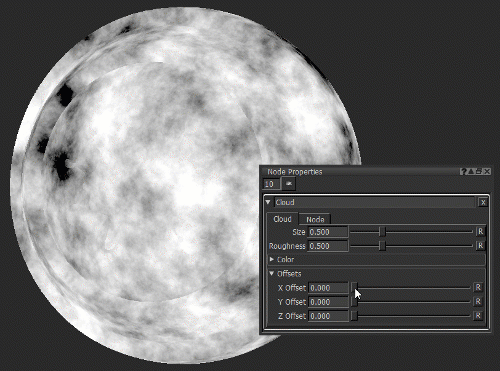Select the Cloud tab
This screenshot has height=371, width=500.
click(282, 219)
